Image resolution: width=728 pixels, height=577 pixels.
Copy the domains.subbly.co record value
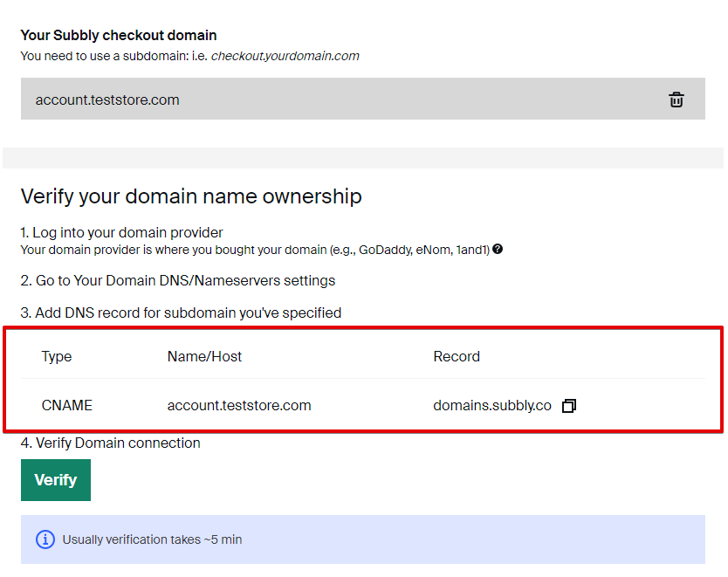coord(569,406)
